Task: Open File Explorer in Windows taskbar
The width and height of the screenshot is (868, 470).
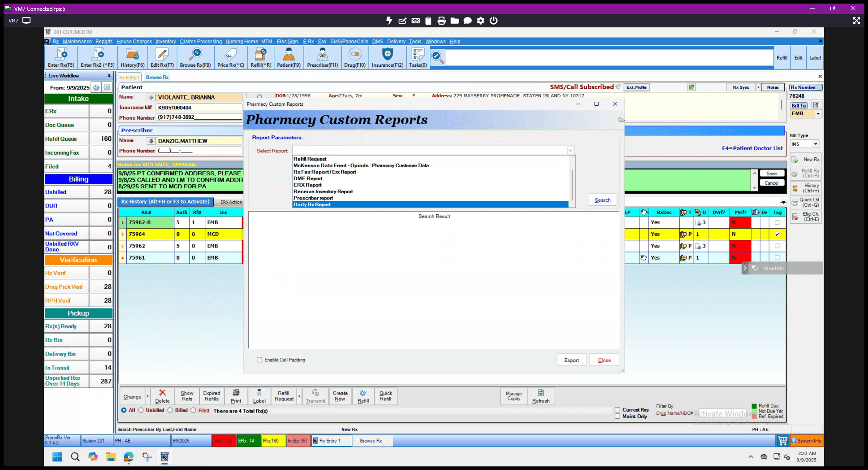Action: pyautogui.click(x=111, y=457)
